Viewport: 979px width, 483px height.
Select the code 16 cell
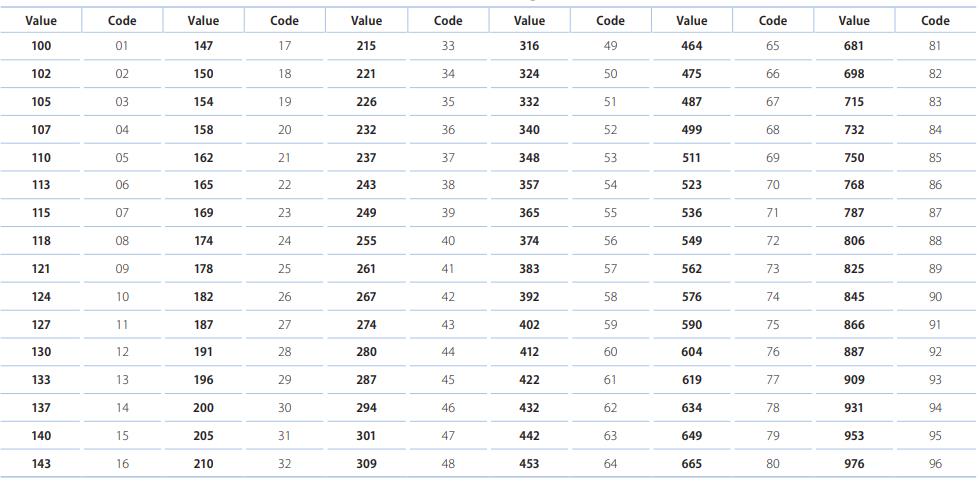122,464
